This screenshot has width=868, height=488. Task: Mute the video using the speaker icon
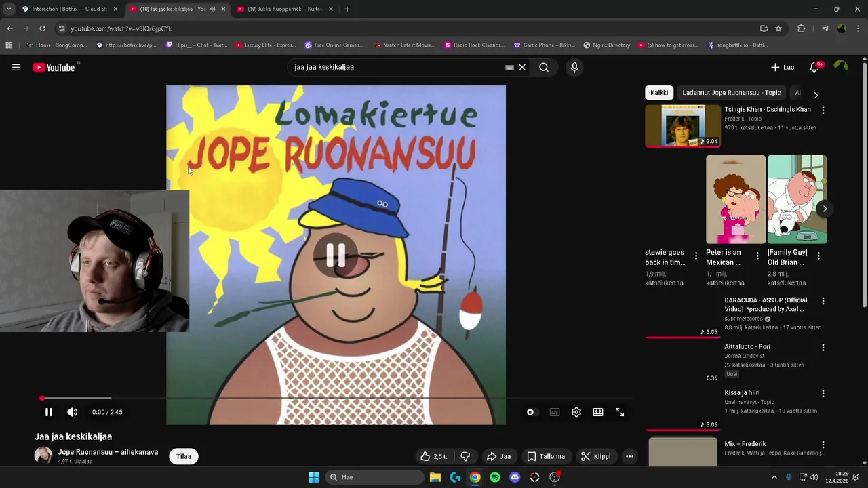point(73,412)
